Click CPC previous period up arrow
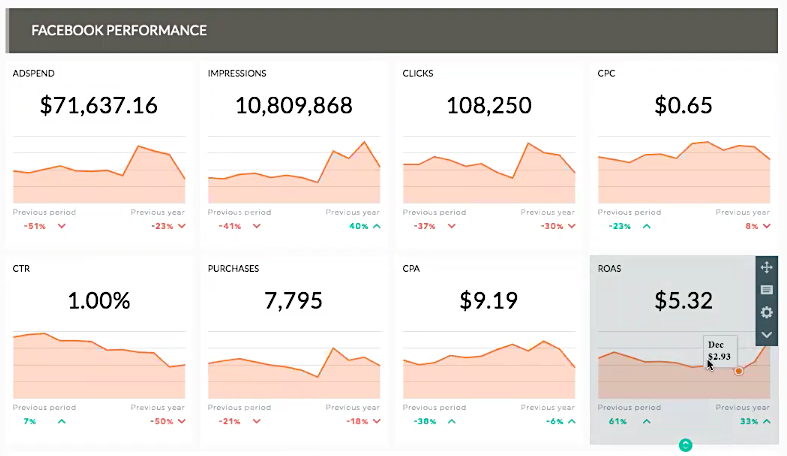 click(647, 226)
